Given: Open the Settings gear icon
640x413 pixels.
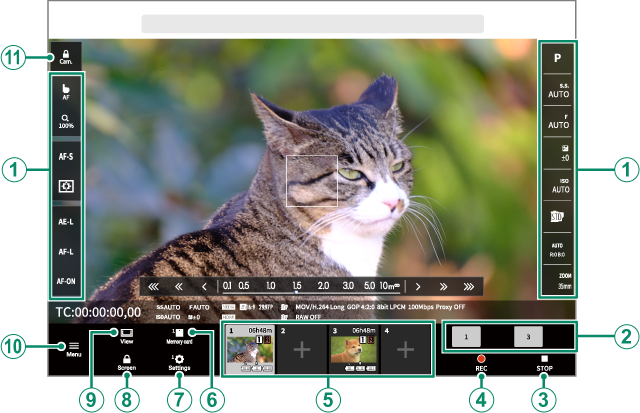Looking at the screenshot, I should pos(180,362).
